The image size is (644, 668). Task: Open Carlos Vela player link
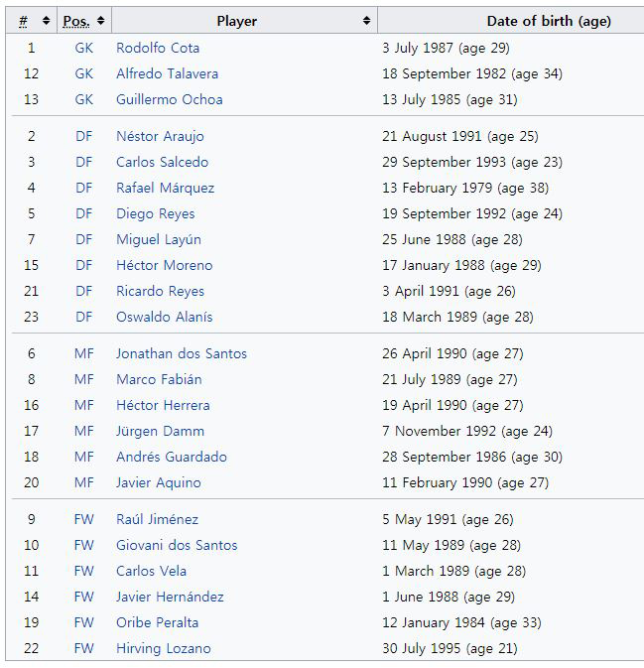pyautogui.click(x=151, y=571)
